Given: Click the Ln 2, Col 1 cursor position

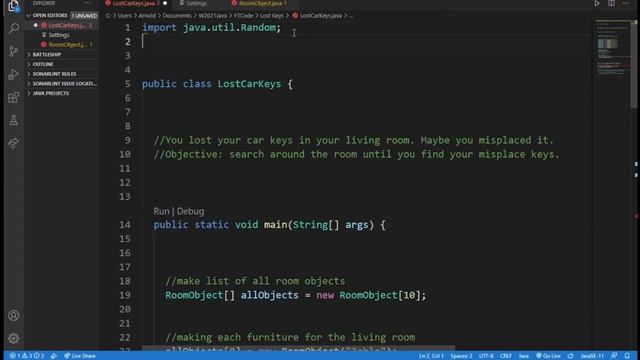Looking at the screenshot, I should [x=431, y=356].
